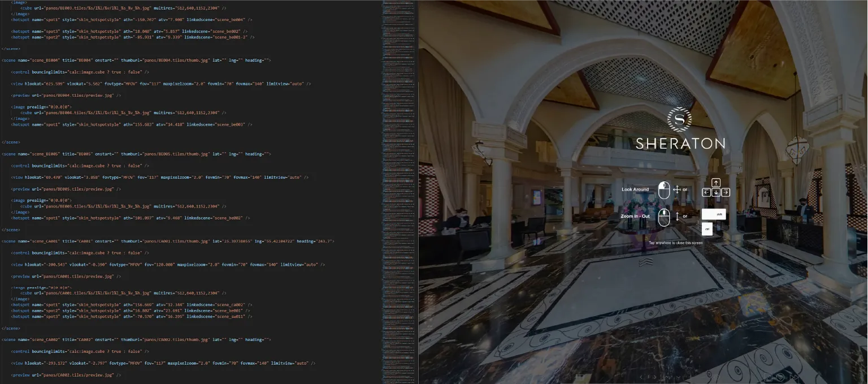Click the down arrow key icon
The height and width of the screenshot is (384, 868).
click(x=716, y=192)
